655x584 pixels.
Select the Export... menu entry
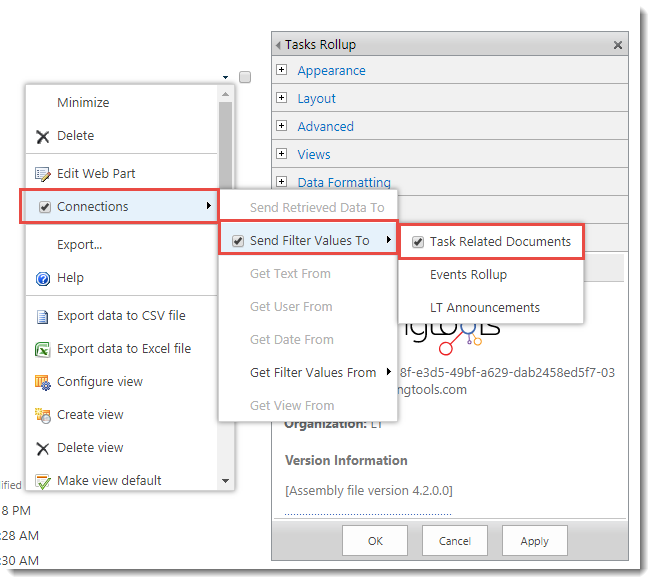tap(79, 245)
